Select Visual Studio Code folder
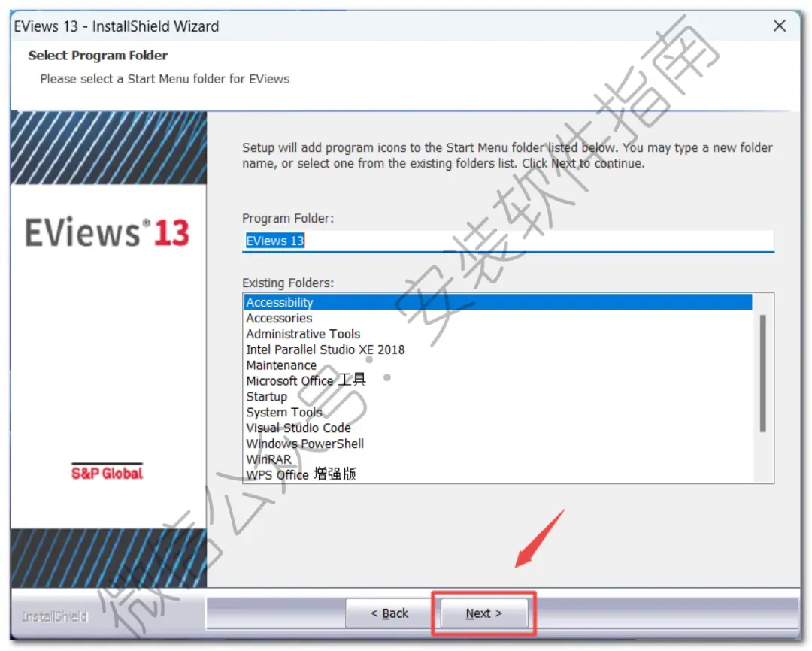The height and width of the screenshot is (651, 812). coord(498,428)
